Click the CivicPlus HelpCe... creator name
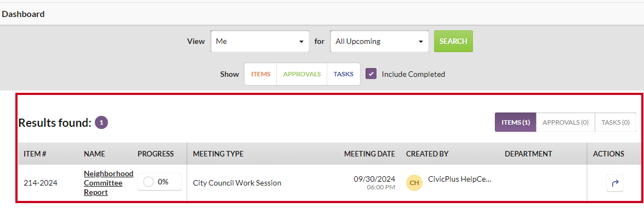This screenshot has width=644, height=213. [x=460, y=179]
